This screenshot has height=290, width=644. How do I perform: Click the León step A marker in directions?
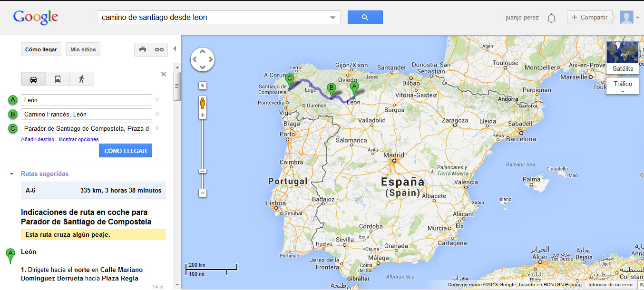coord(10,255)
